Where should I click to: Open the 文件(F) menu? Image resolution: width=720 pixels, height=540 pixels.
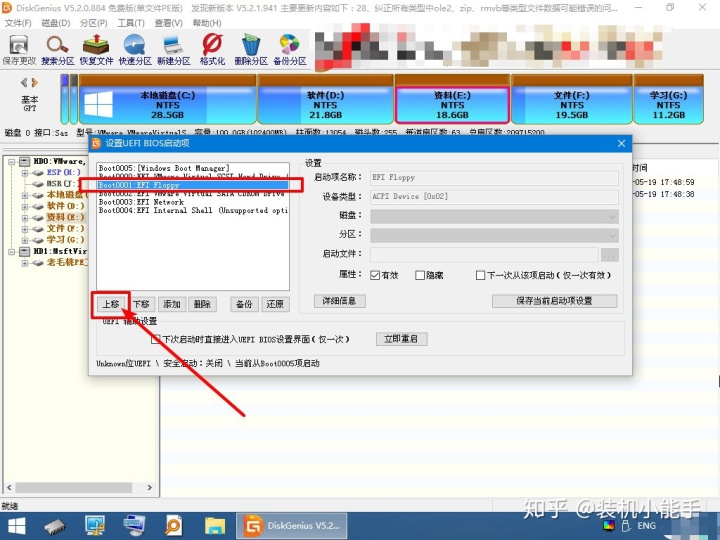pyautogui.click(x=18, y=23)
